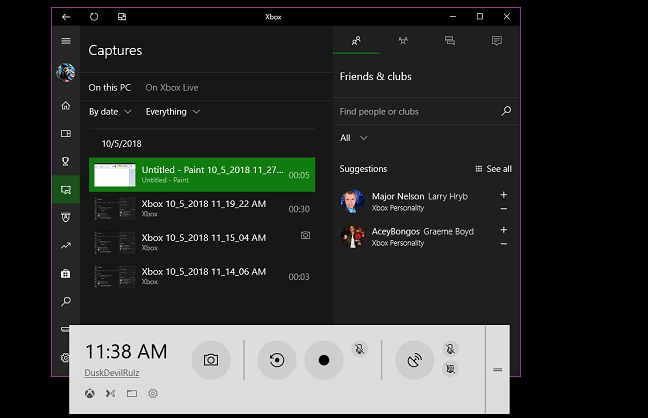Click the search magnifier in the sidebar
The height and width of the screenshot is (418, 648).
(x=66, y=301)
